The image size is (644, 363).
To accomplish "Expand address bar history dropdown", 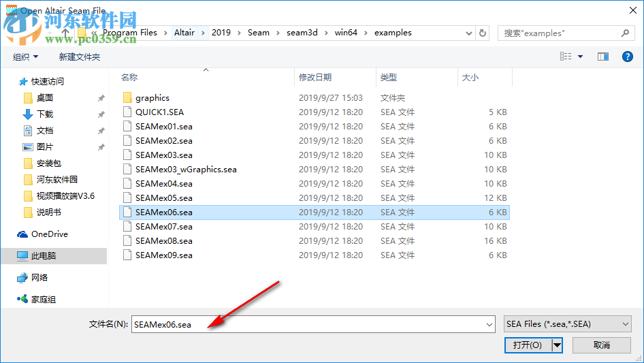I will [468, 33].
